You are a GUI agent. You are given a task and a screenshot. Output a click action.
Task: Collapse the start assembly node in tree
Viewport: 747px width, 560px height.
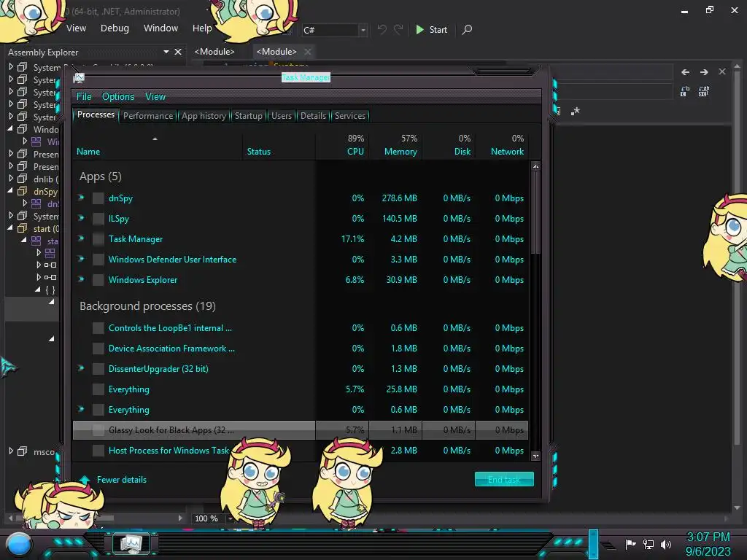(x=10, y=228)
